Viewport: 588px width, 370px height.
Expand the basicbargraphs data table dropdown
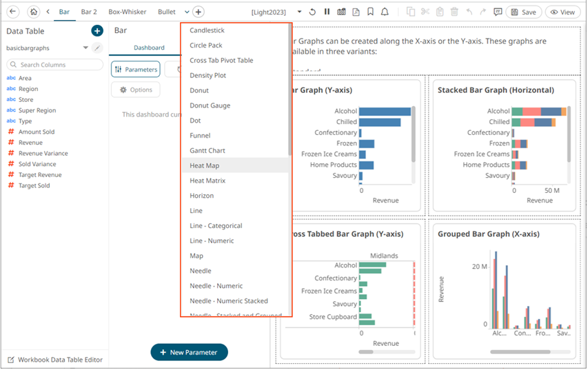[x=85, y=48]
